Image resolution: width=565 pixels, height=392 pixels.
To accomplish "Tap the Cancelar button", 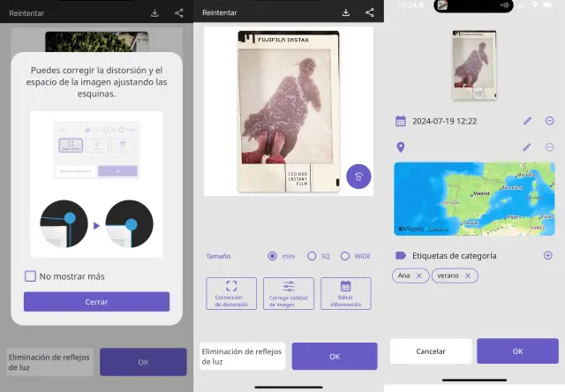I will 431,351.
